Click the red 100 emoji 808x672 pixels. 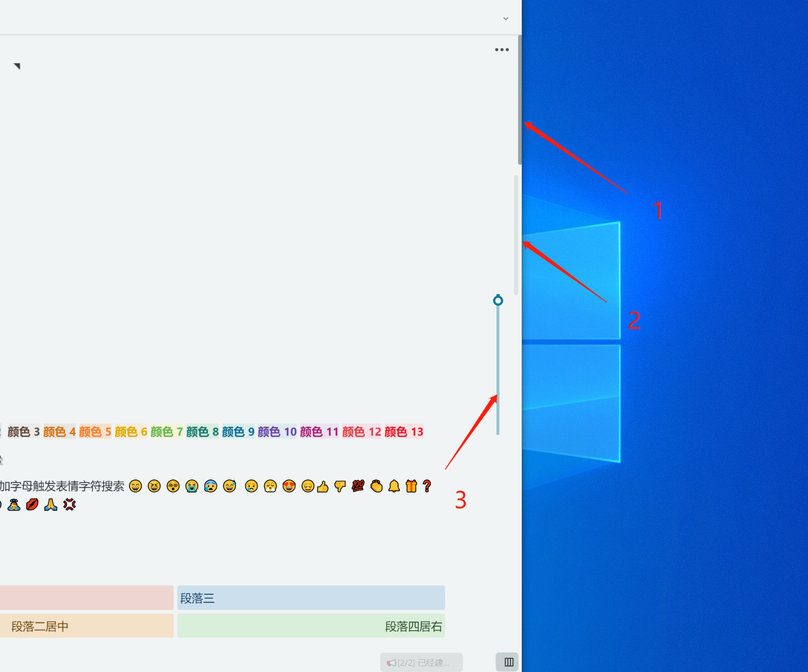(x=358, y=486)
